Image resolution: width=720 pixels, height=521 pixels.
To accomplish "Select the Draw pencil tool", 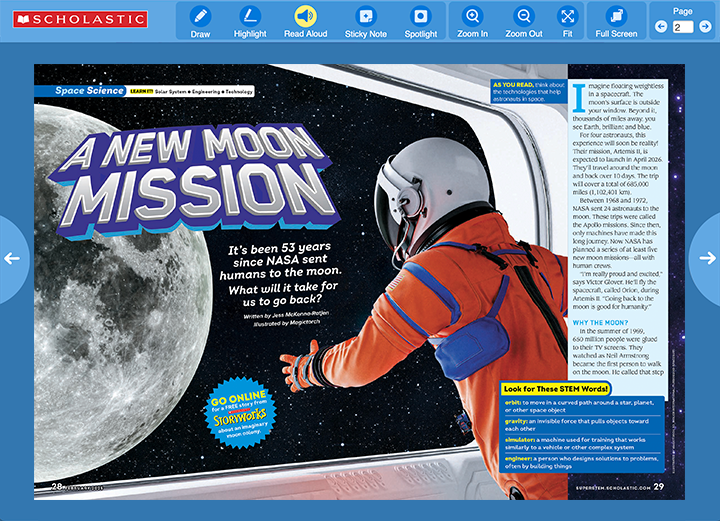I will pyautogui.click(x=200, y=22).
